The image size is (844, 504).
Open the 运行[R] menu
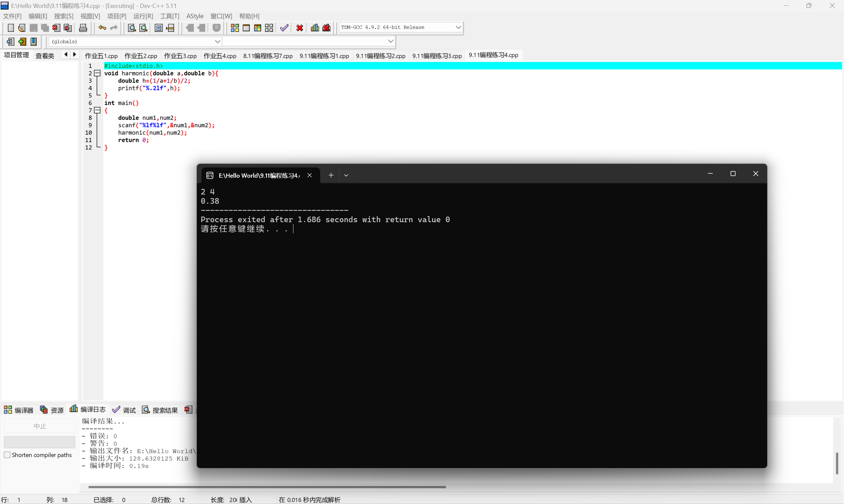(143, 16)
